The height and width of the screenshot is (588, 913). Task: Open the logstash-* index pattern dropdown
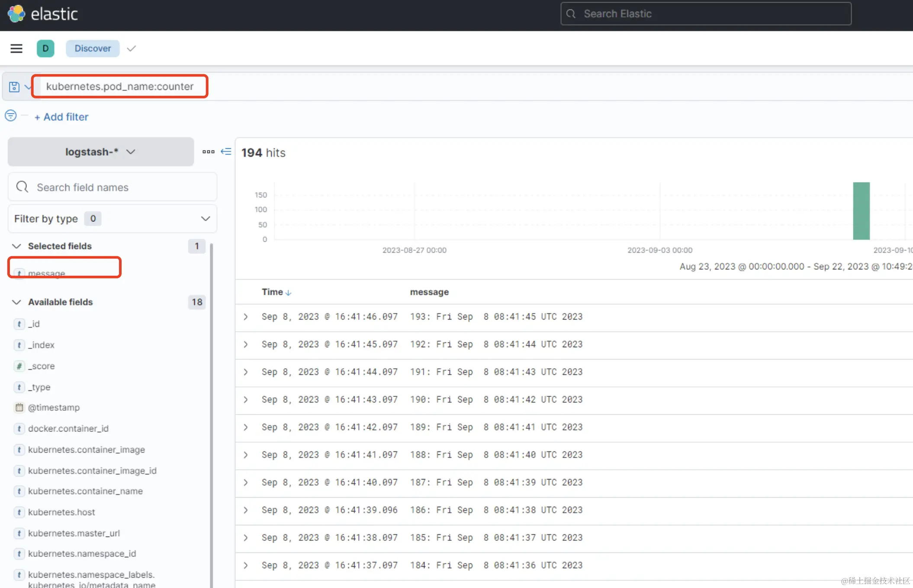(x=101, y=152)
